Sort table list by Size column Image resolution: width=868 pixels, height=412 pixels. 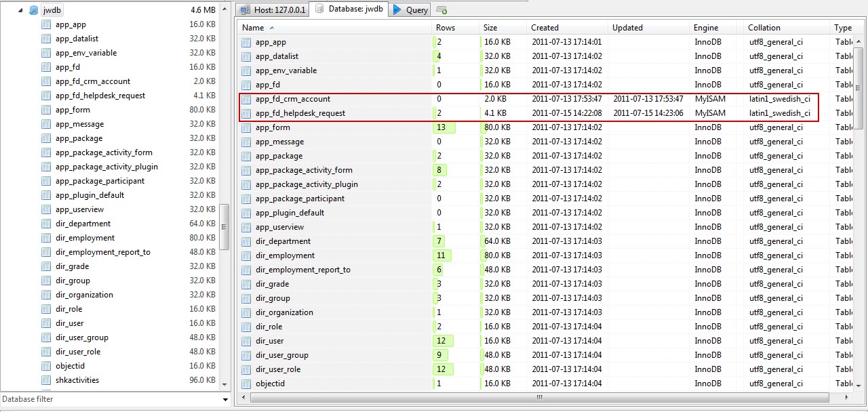pyautogui.click(x=502, y=28)
